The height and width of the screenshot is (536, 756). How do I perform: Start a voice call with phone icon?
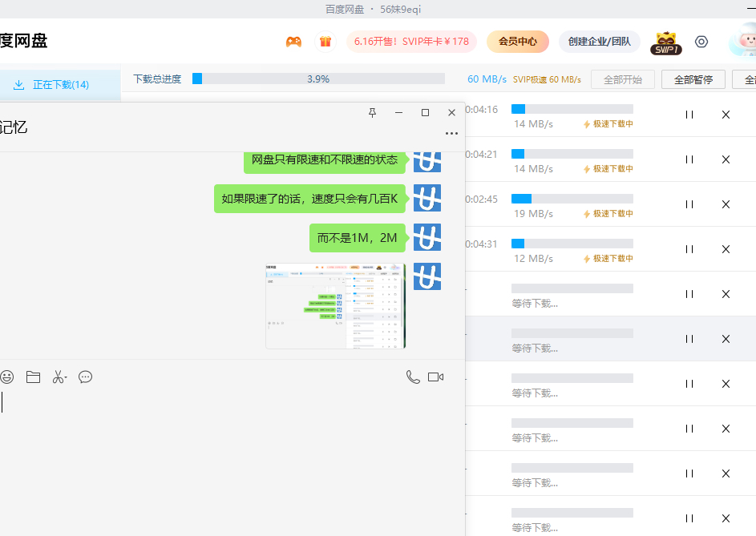point(413,377)
